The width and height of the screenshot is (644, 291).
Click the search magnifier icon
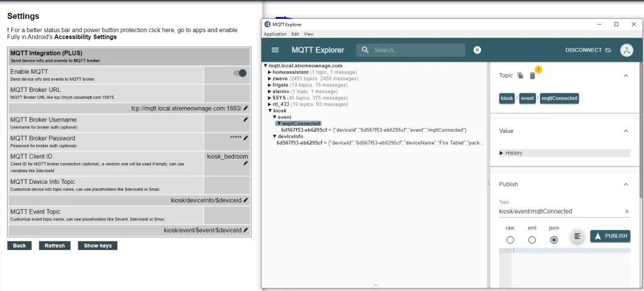[x=365, y=50]
